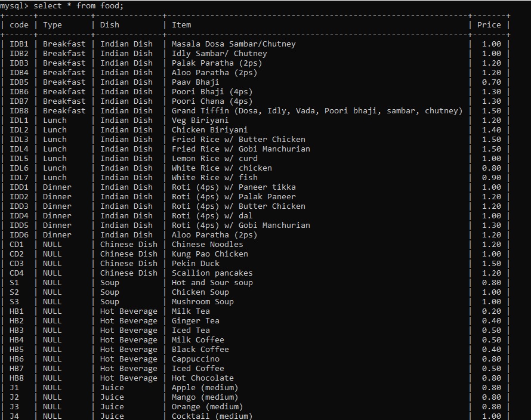Select the 'Price' column header
The width and height of the screenshot is (531, 420).
coord(489,24)
